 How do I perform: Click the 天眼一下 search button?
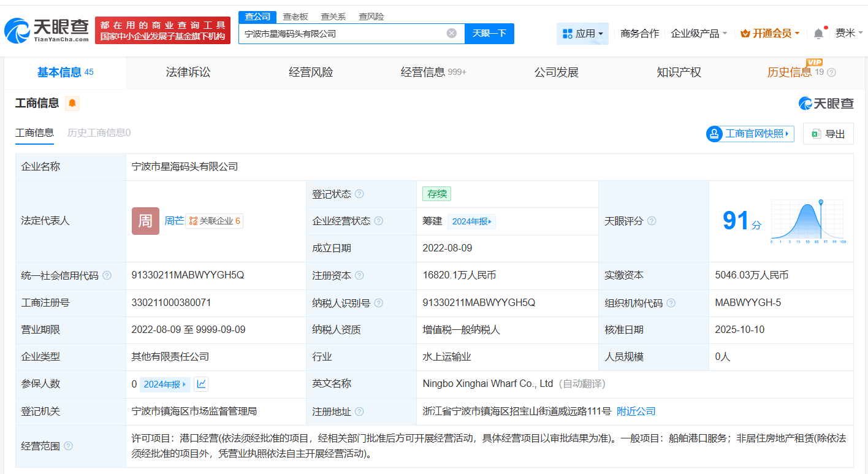[489, 34]
